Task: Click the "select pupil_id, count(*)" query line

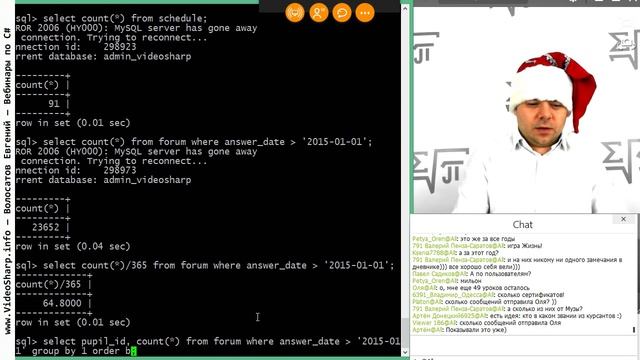Action: [x=207, y=341]
